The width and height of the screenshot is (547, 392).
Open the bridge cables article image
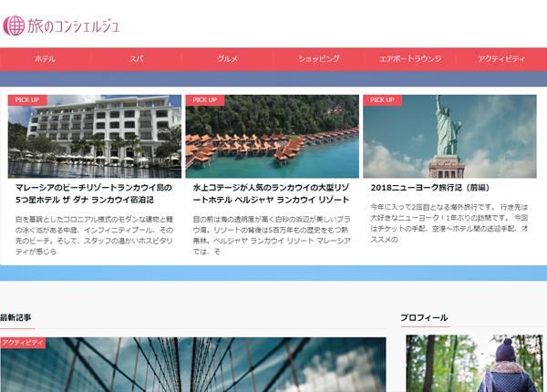[192, 365]
